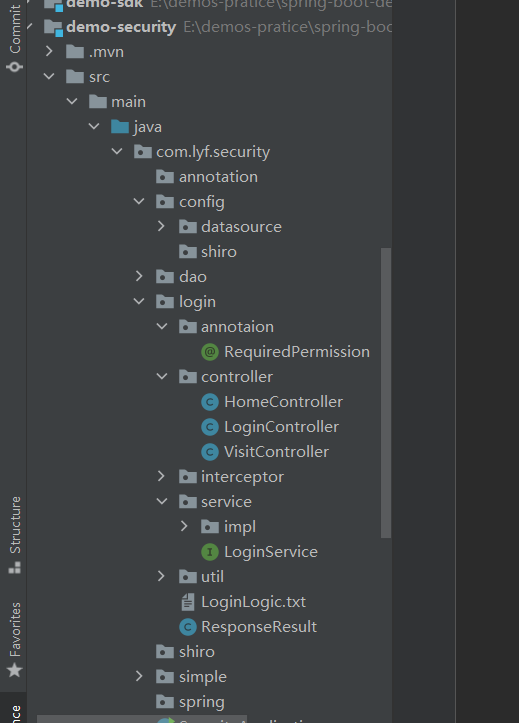This screenshot has height=723, width=519.
Task: Open the Favorites tool window tab
Action: (15, 639)
